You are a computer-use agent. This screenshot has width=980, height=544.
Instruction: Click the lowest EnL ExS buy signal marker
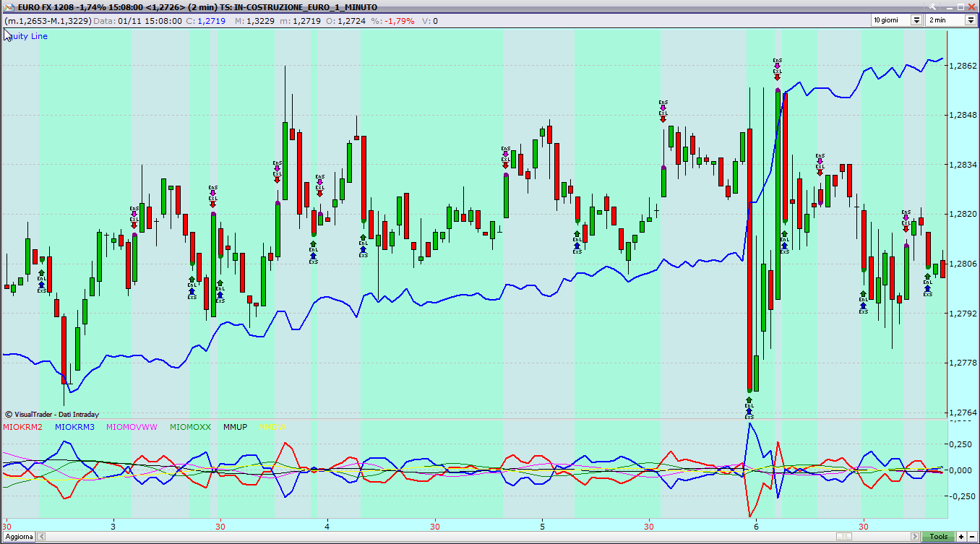click(x=749, y=407)
